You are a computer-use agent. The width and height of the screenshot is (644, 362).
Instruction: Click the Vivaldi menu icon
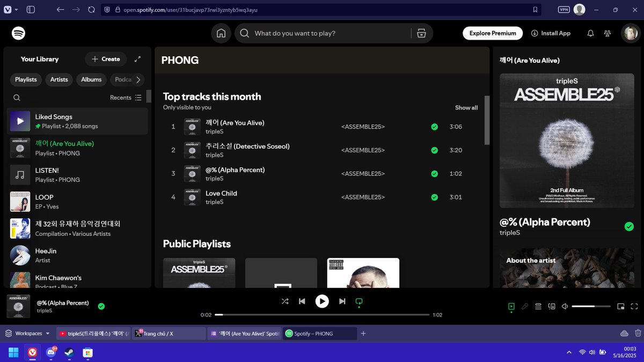pos(6,10)
